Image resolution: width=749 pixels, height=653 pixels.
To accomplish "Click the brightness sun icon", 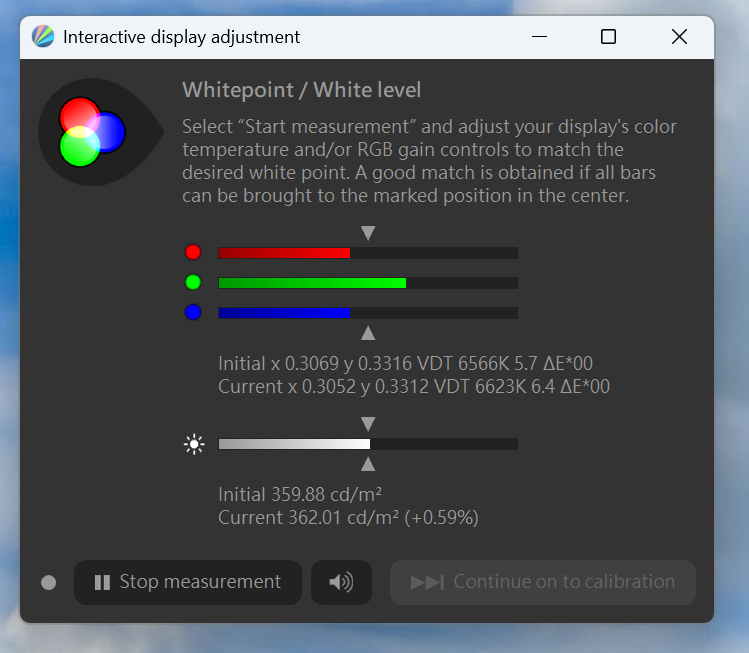I will coord(194,444).
